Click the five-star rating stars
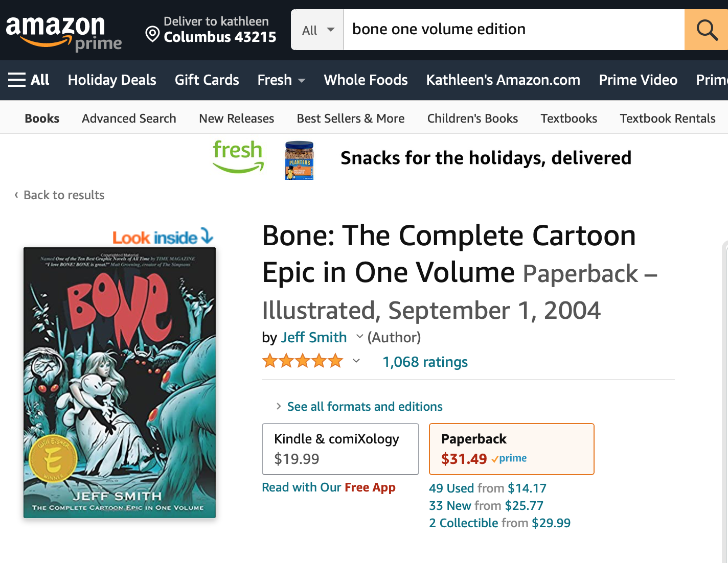This screenshot has width=728, height=563. click(302, 361)
